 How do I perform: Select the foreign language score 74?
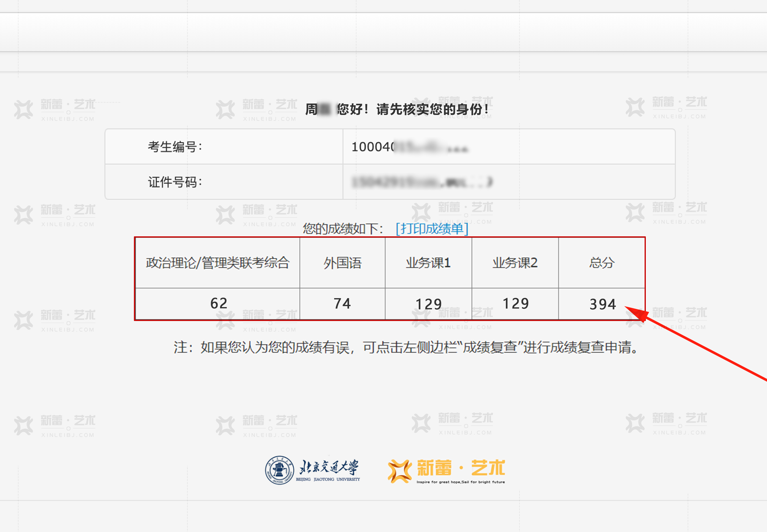[x=342, y=304]
